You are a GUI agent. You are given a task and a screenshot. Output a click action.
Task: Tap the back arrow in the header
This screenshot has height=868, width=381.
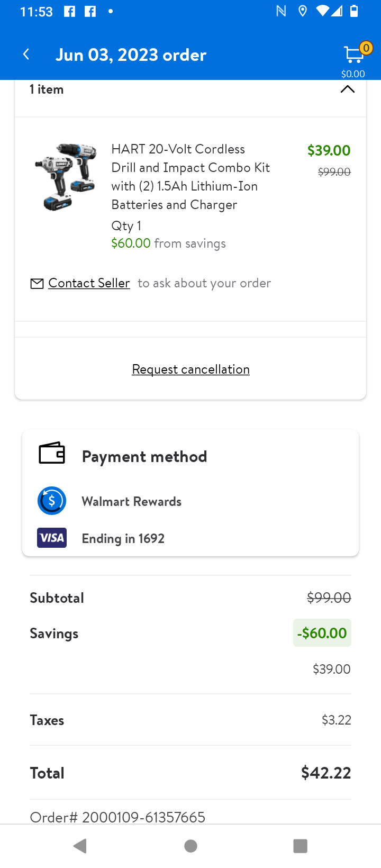point(26,54)
